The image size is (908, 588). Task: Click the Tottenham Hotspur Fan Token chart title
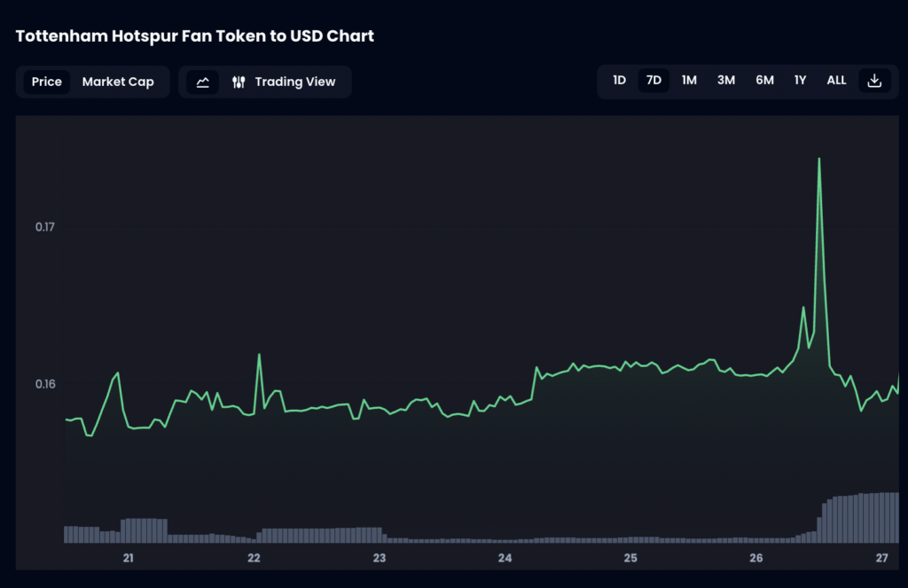195,36
